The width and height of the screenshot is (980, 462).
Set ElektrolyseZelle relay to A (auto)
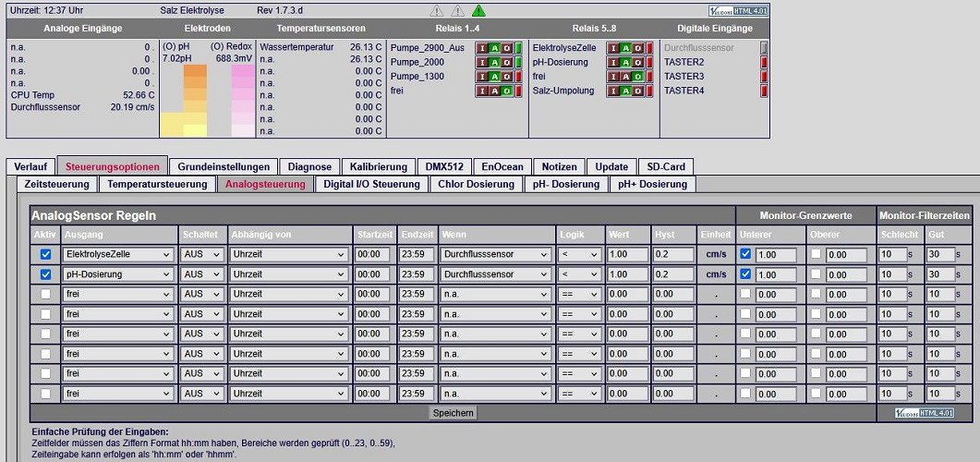(626, 47)
